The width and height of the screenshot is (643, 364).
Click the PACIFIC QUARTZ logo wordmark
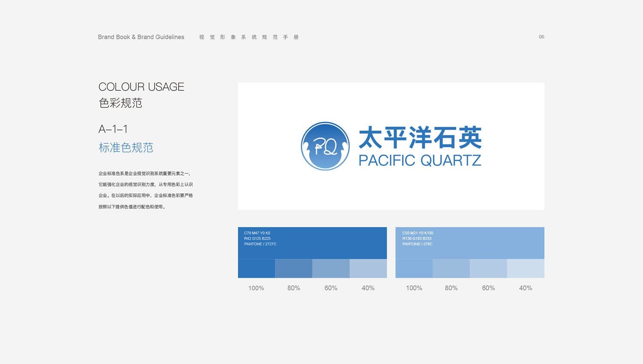420,161
